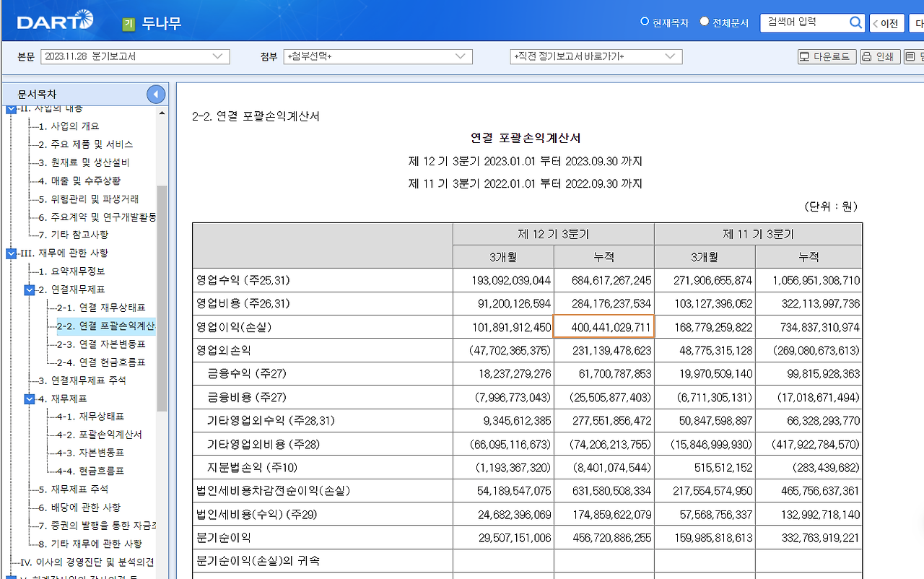
Task: Open 2-3. 연결 자본변동표
Action: click(x=101, y=344)
